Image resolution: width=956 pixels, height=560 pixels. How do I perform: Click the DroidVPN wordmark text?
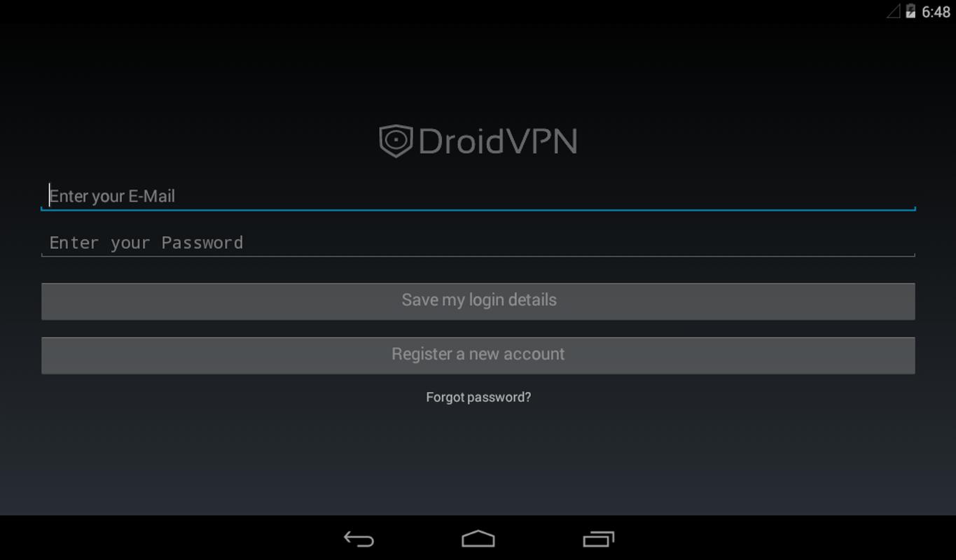click(x=498, y=141)
